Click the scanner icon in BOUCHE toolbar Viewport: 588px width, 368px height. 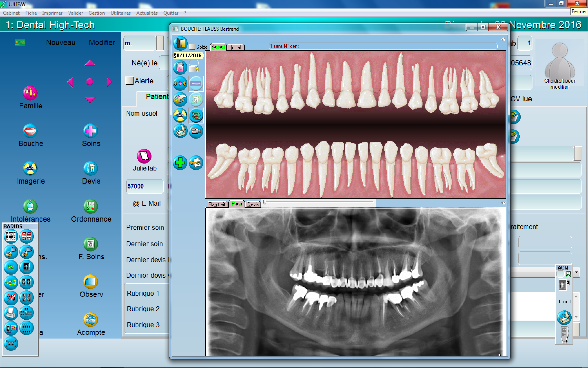click(180, 131)
